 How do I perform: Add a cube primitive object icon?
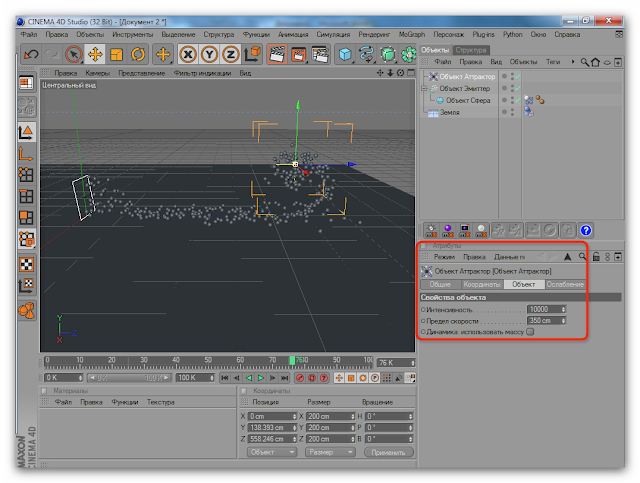[345, 54]
